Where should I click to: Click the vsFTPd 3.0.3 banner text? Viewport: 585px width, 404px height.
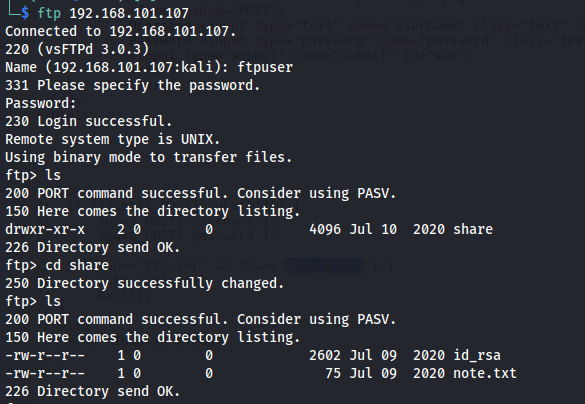pos(93,50)
